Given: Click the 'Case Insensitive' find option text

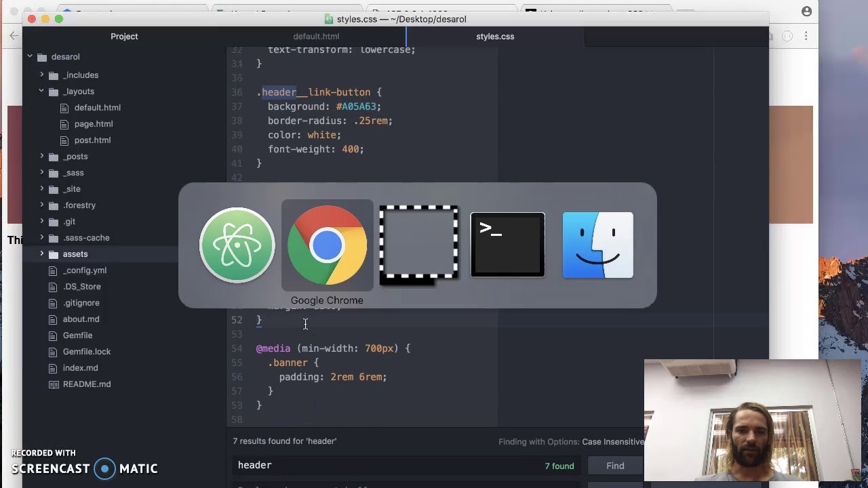Looking at the screenshot, I should (613, 442).
